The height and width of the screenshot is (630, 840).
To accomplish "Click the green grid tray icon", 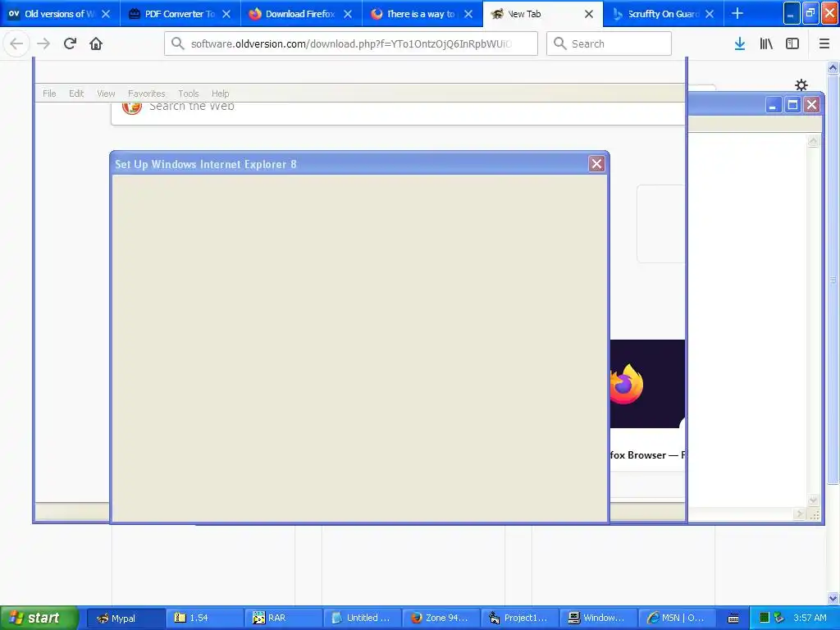I will click(765, 618).
